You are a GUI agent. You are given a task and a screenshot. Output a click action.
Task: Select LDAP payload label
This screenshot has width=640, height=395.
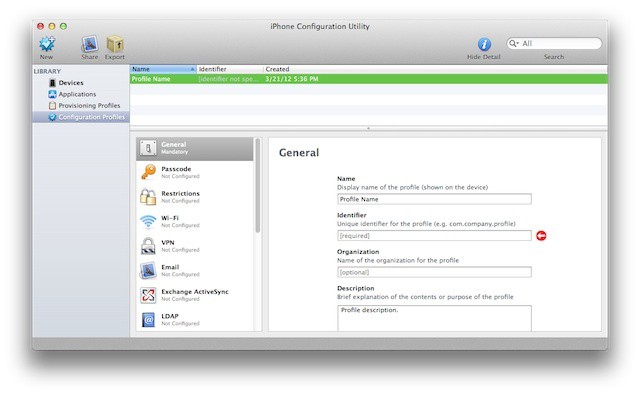point(170,316)
